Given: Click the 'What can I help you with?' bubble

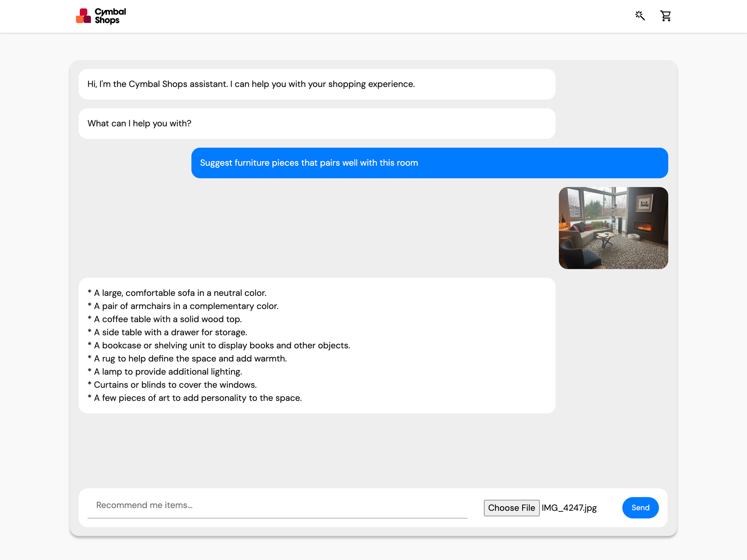Looking at the screenshot, I should [139, 123].
